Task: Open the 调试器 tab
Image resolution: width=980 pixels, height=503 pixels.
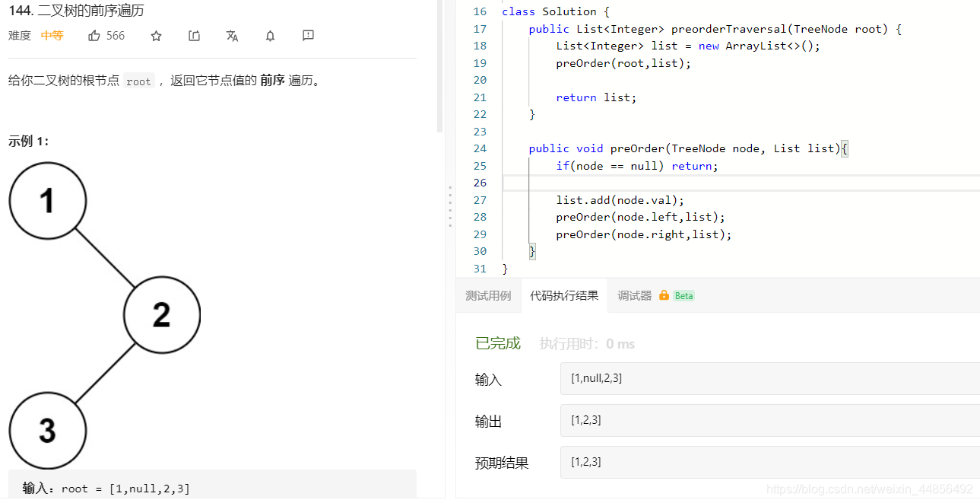Action: (635, 296)
